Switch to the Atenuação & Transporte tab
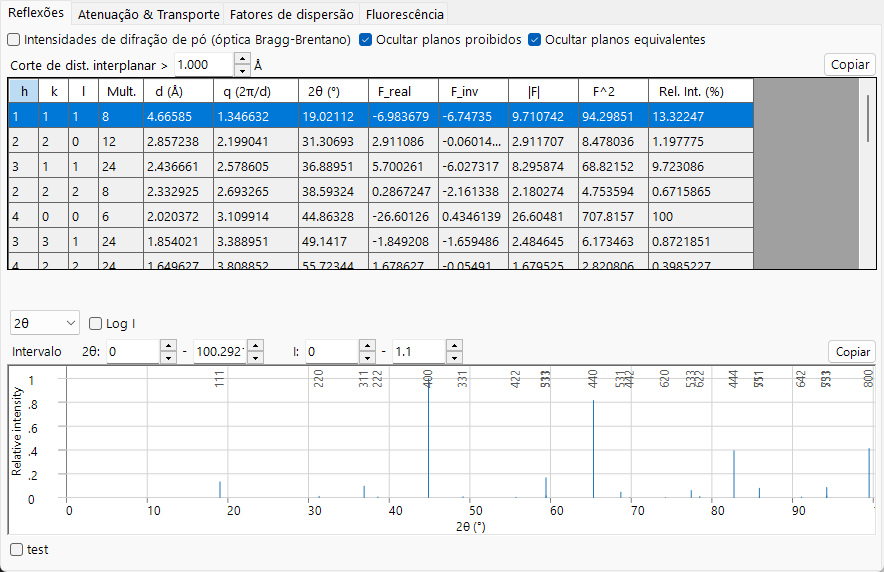Image resolution: width=884 pixels, height=572 pixels. [148, 15]
